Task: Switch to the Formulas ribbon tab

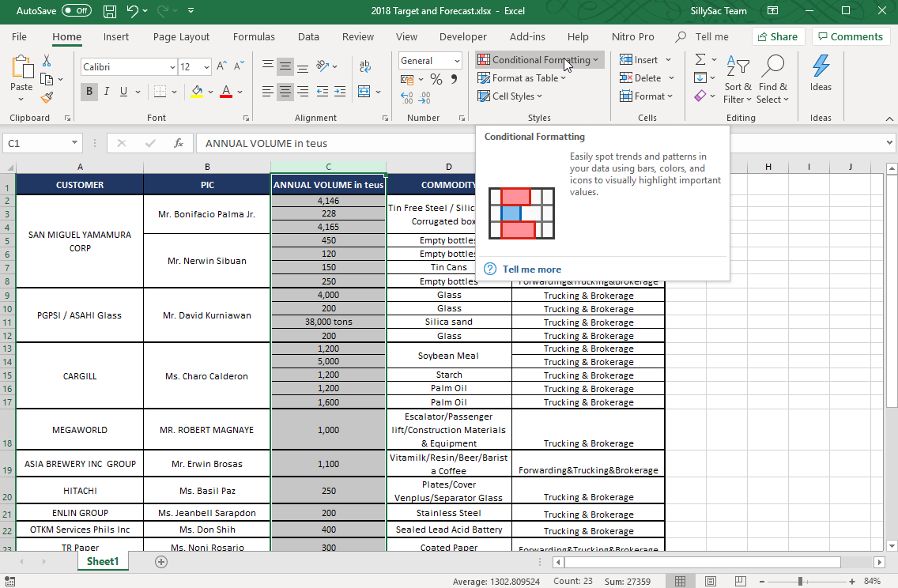Action: pyautogui.click(x=254, y=36)
